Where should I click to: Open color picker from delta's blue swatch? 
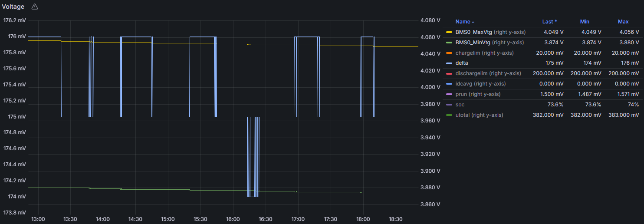[449, 63]
